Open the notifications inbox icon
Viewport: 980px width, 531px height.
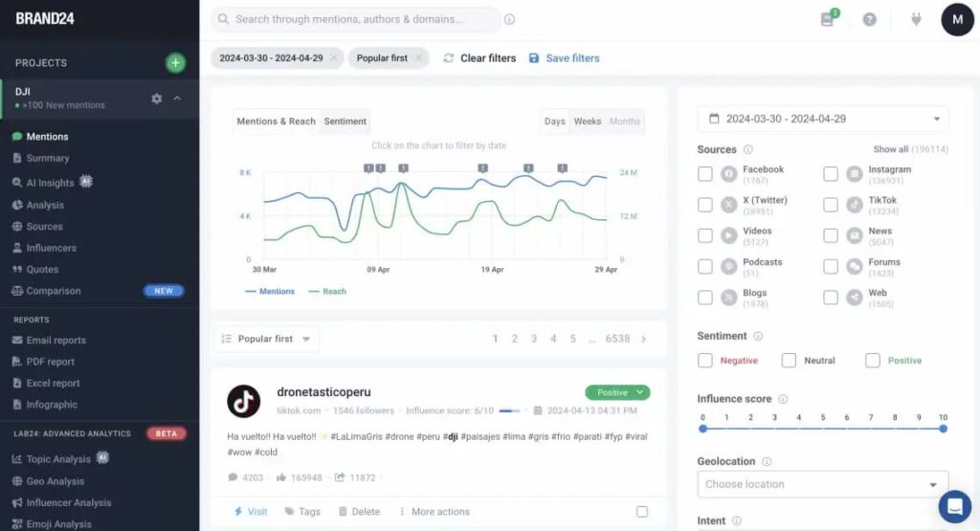coord(828,19)
